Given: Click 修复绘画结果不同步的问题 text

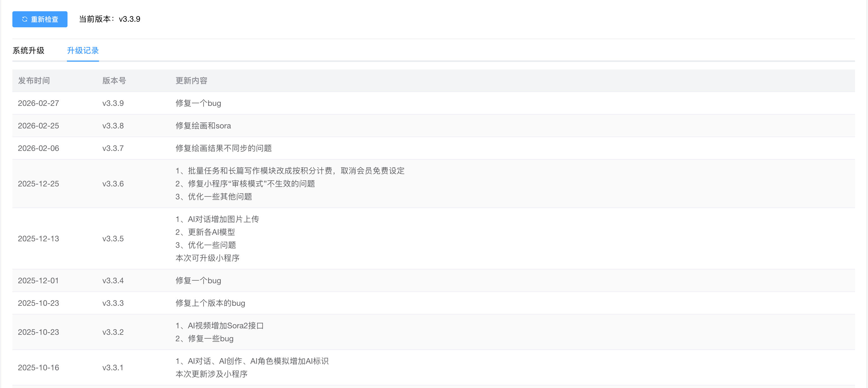Looking at the screenshot, I should pos(224,148).
